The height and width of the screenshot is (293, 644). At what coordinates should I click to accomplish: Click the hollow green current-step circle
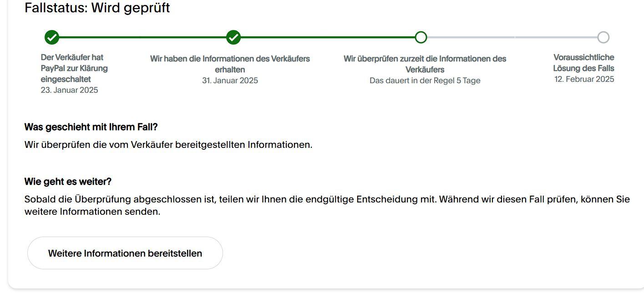pos(421,37)
